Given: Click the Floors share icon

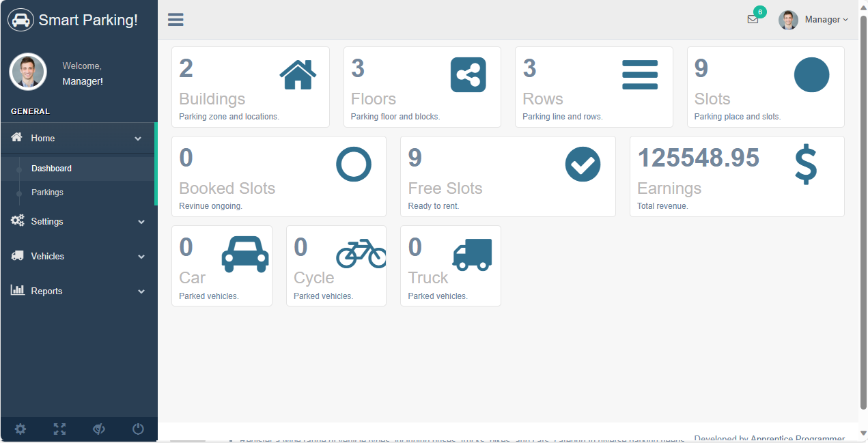Looking at the screenshot, I should [468, 75].
